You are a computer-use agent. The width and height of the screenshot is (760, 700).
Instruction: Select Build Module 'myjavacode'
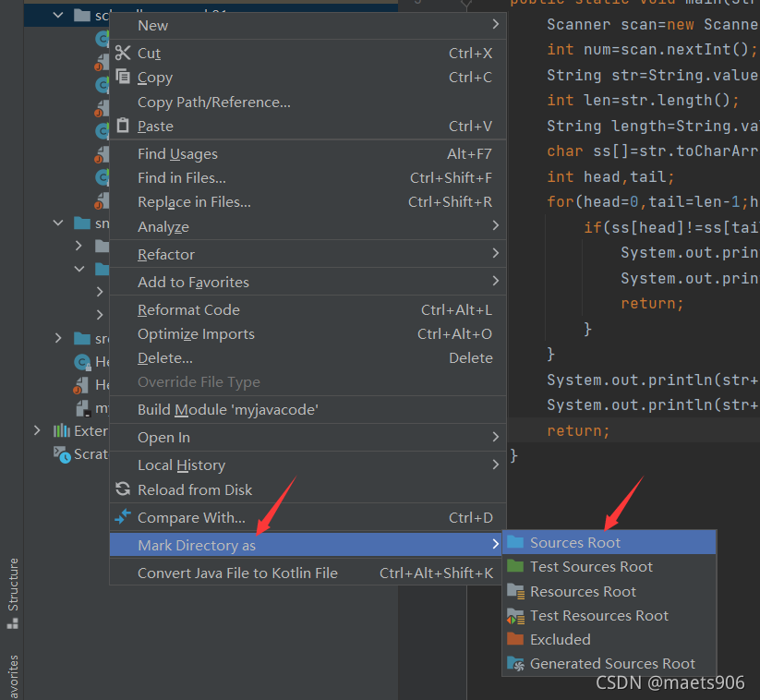point(308,410)
